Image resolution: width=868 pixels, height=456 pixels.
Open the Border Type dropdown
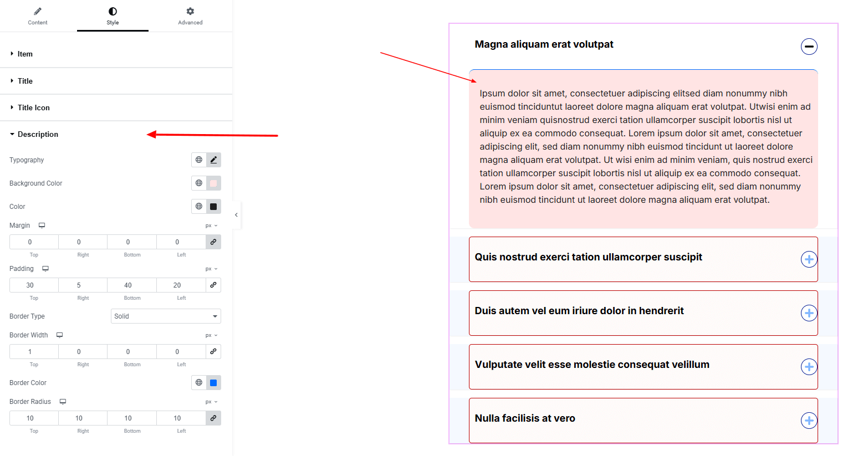point(166,316)
